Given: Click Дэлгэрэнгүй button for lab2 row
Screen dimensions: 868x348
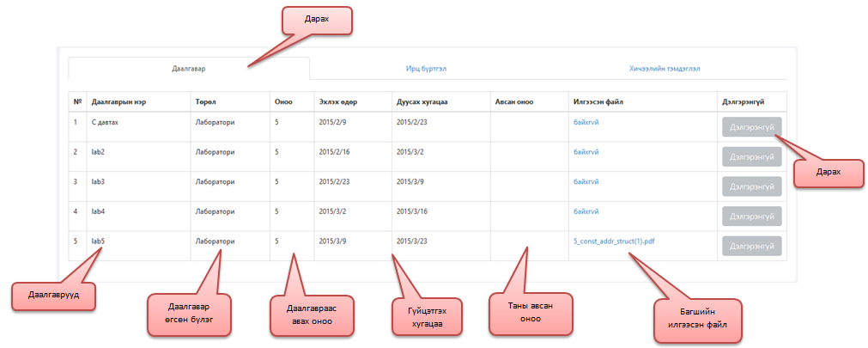Looking at the screenshot, I should tap(752, 156).
